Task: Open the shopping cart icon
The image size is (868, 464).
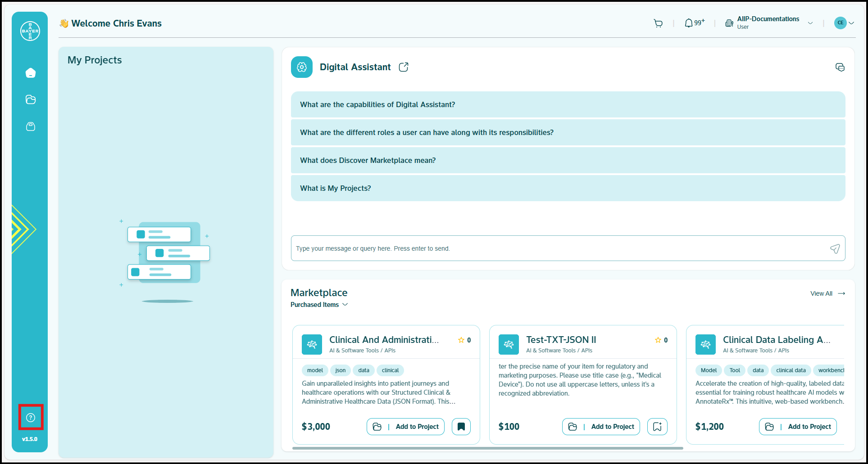Action: pos(658,23)
